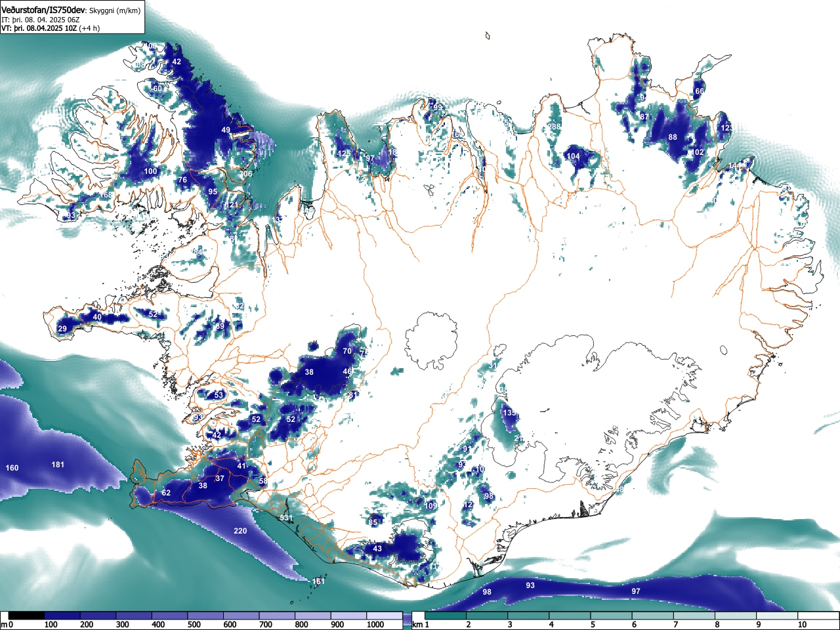Click the '102' value in the northeast
The image size is (840, 630).
click(697, 152)
